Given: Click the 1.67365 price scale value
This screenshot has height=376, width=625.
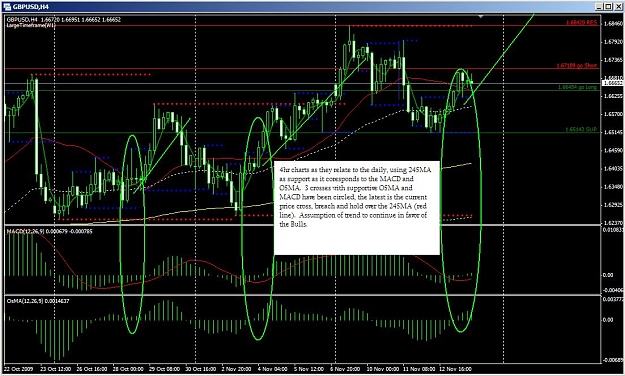Looking at the screenshot, I should pyautogui.click(x=613, y=60).
